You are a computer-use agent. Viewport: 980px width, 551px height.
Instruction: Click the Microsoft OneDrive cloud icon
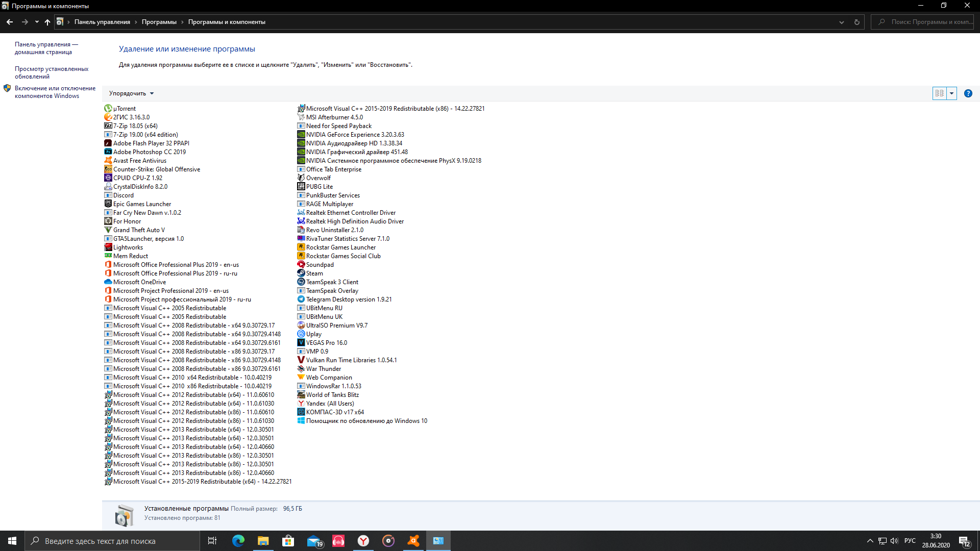click(x=108, y=282)
